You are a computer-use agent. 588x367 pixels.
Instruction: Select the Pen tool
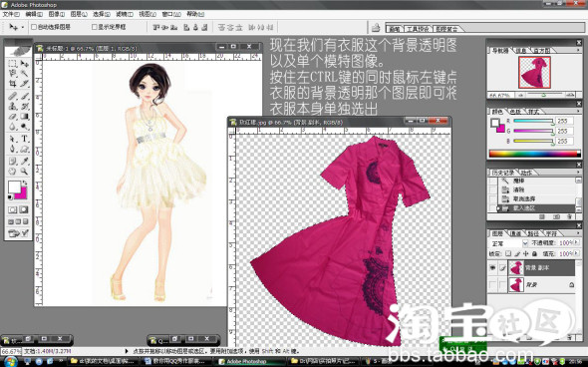tap(12, 149)
